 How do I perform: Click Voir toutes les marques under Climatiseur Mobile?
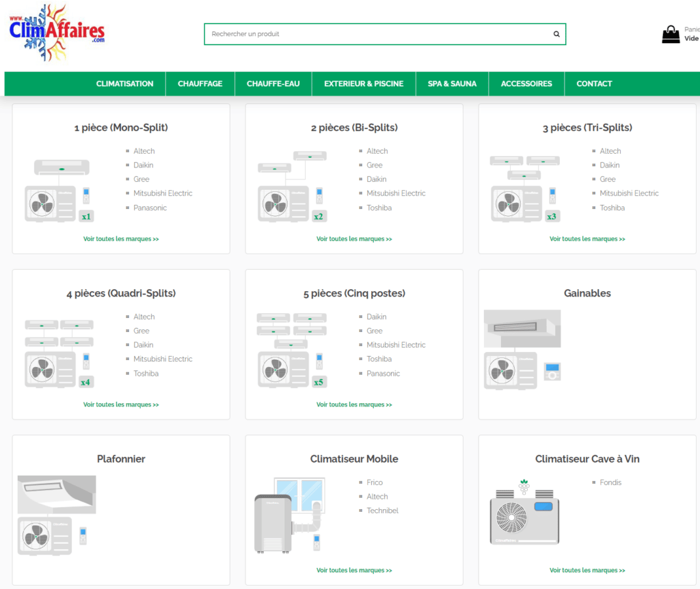pyautogui.click(x=355, y=571)
